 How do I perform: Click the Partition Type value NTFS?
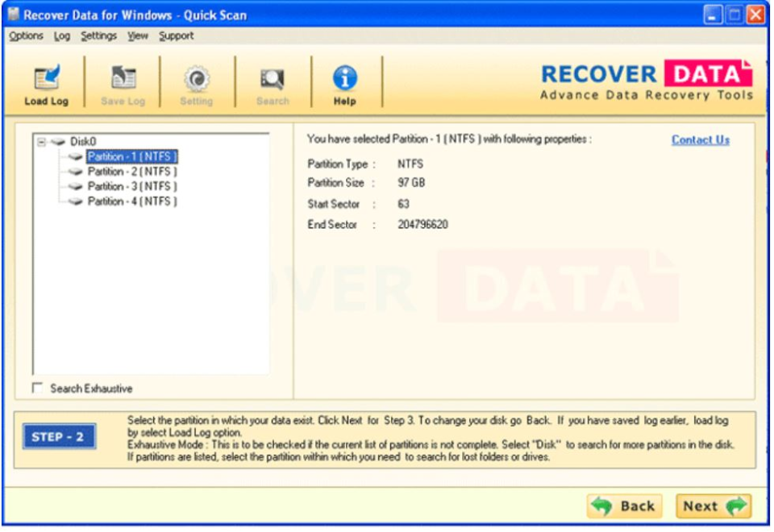(410, 164)
